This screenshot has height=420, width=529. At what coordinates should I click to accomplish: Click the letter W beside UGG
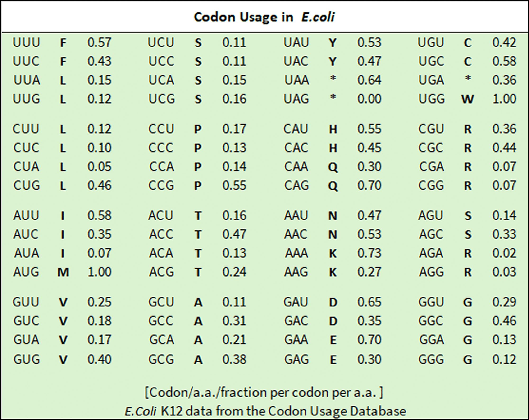click(x=467, y=99)
